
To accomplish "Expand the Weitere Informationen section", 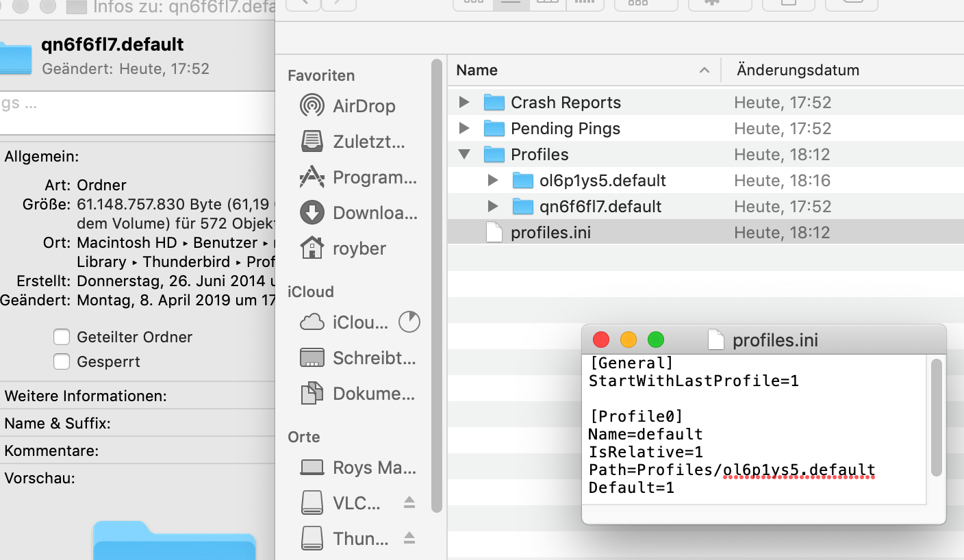I will tap(86, 396).
